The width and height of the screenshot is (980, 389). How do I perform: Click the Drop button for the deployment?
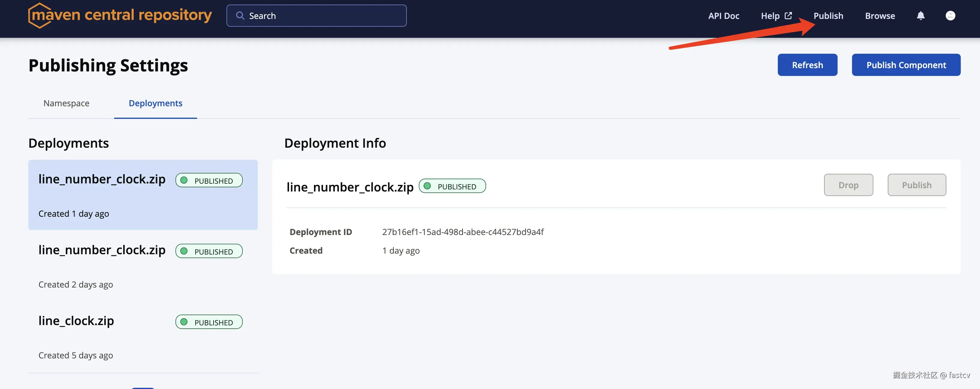pyautogui.click(x=848, y=185)
